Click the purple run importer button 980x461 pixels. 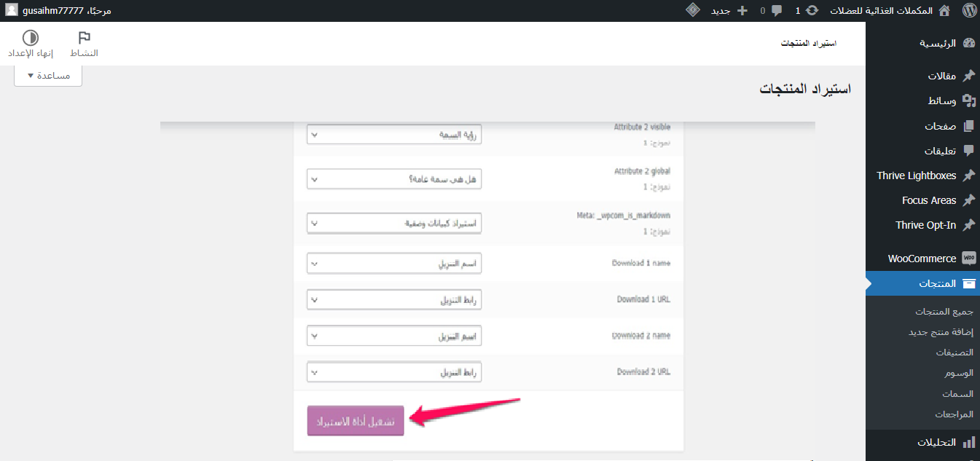click(356, 421)
